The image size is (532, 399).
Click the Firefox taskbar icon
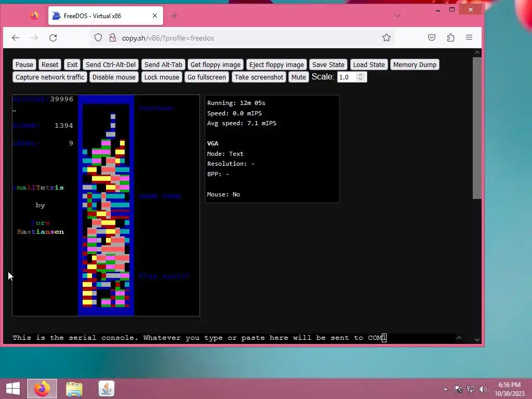pos(42,389)
